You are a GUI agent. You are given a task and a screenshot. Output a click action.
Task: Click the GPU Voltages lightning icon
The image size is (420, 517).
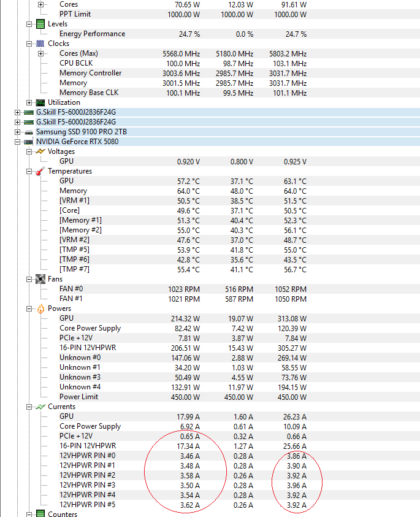(x=40, y=151)
